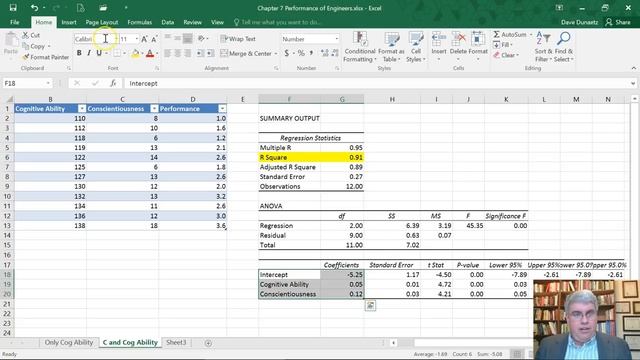Activate Format Painter
The width and height of the screenshot is (640, 360).
point(46,57)
